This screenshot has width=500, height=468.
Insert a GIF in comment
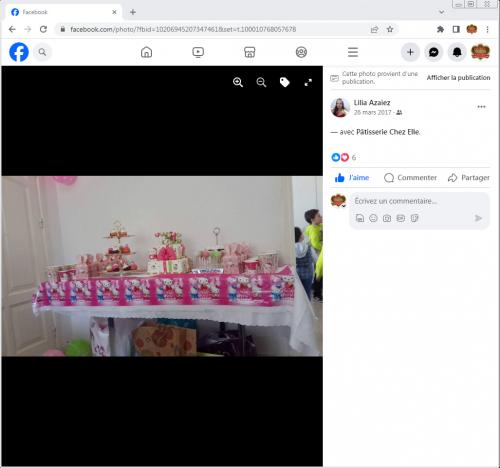(400, 218)
